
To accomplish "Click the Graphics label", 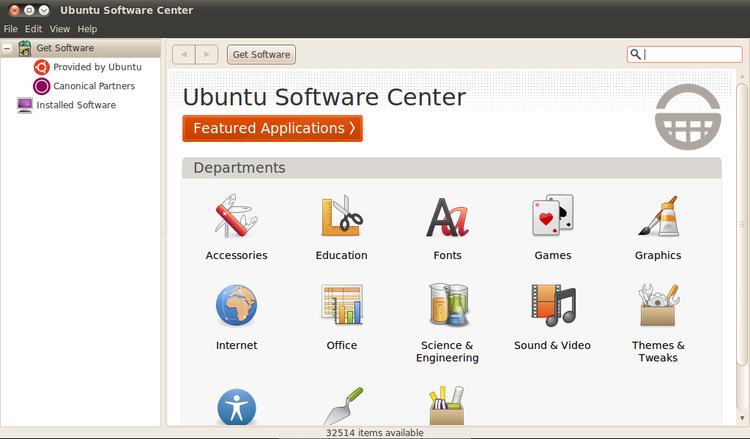I will [x=658, y=255].
